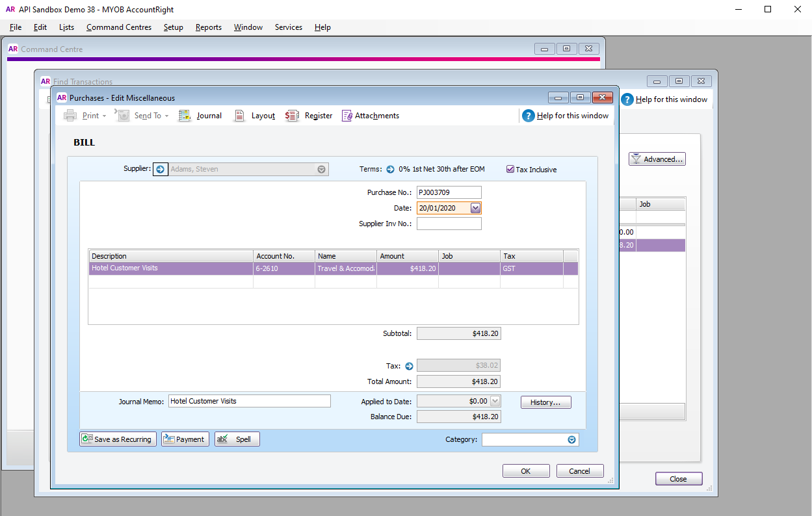Restore the Command Centre window
The width and height of the screenshot is (812, 516).
click(566, 49)
